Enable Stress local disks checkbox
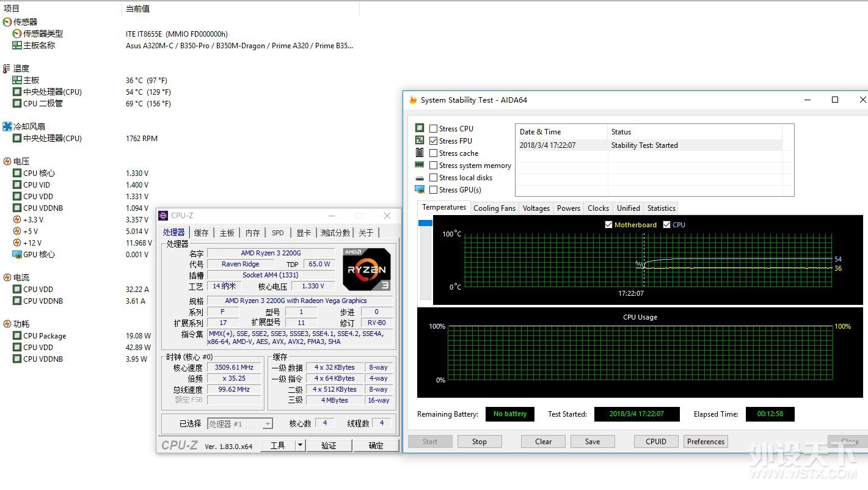The height and width of the screenshot is (490, 868). (x=433, y=177)
